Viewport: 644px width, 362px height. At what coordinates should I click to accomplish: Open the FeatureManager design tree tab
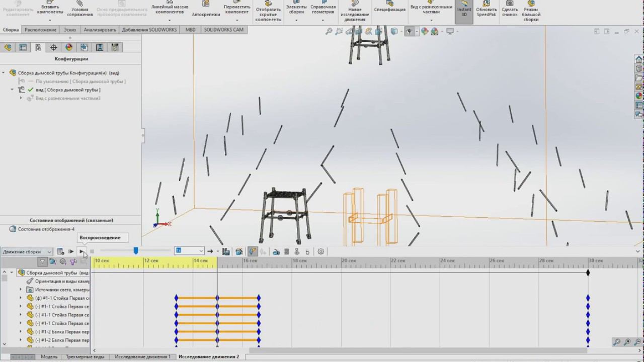(8, 47)
